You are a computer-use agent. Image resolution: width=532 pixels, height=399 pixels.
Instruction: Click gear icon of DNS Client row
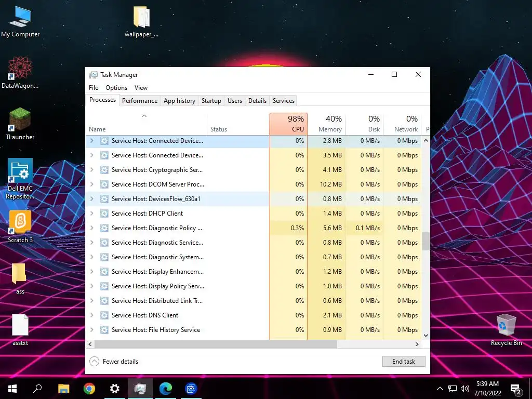pos(104,315)
